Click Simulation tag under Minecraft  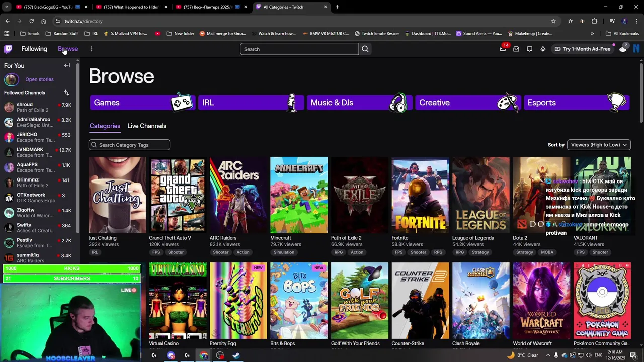click(284, 252)
